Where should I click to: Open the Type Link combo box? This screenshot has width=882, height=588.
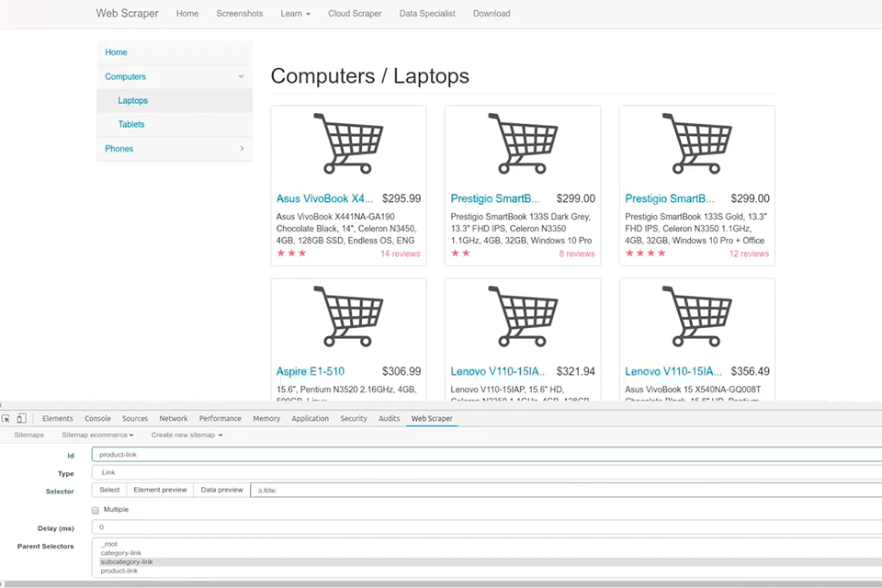(487, 472)
